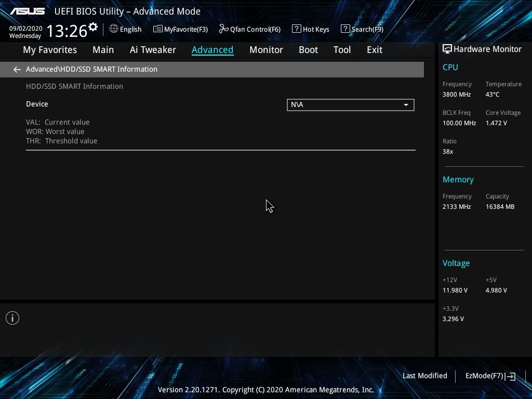The width and height of the screenshot is (532, 399).
Task: Click the MyFavorite list icon
Action: tap(158, 29)
